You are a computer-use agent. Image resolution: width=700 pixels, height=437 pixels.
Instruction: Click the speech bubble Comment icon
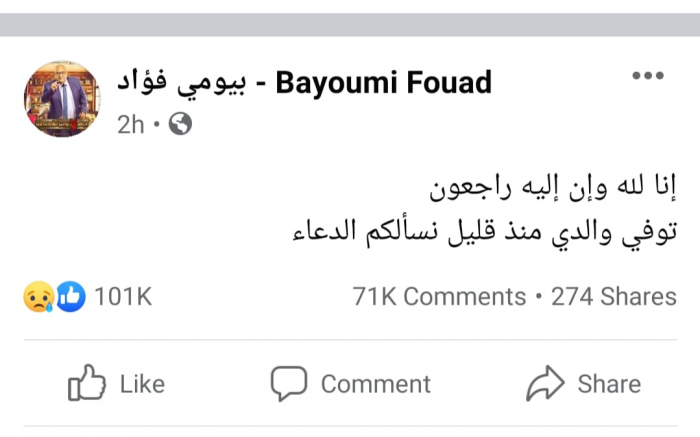[x=289, y=384]
